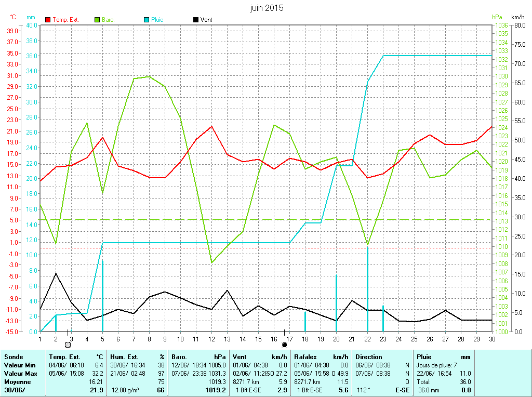532x397 pixels.
Task: Click the 'Hum. Ext.' table column header
Action: click(125, 357)
